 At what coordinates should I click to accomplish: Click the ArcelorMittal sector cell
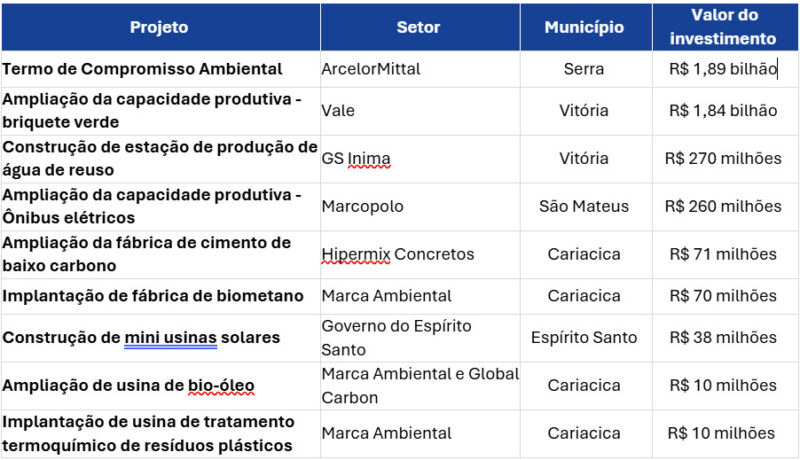tap(370, 69)
